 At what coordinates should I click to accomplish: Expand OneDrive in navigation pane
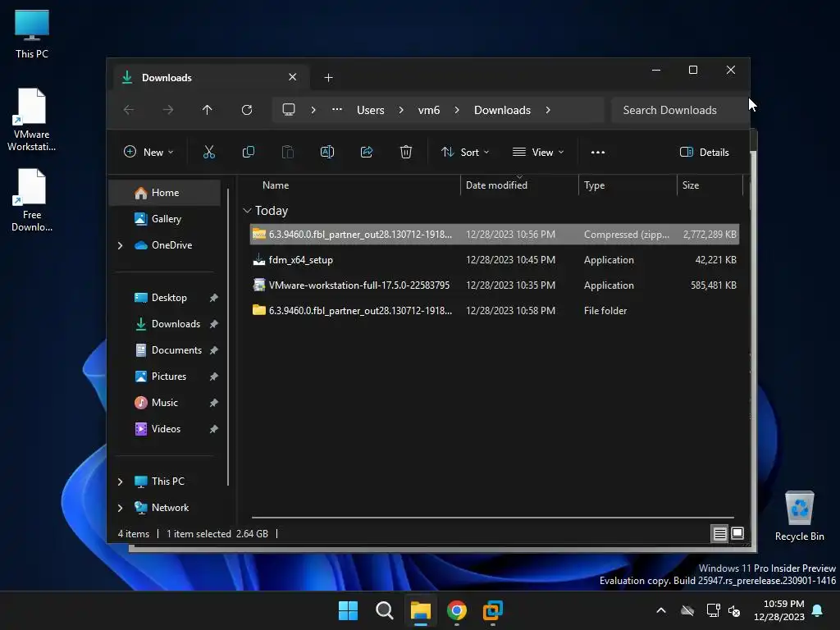(x=120, y=245)
